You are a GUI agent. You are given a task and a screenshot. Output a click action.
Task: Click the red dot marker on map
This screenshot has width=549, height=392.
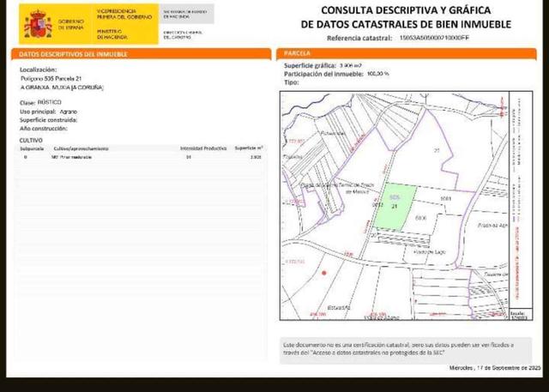pos(323,273)
